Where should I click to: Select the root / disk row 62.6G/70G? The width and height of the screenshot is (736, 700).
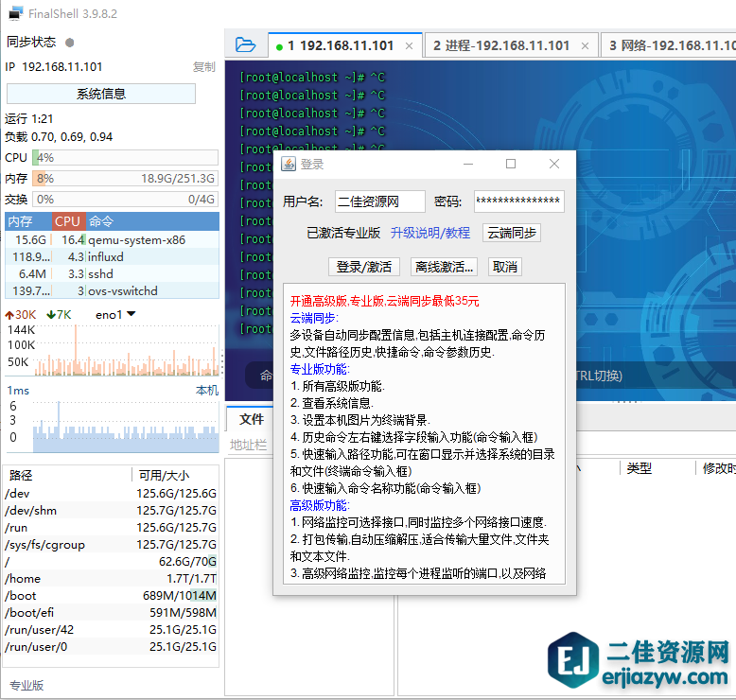click(111, 562)
